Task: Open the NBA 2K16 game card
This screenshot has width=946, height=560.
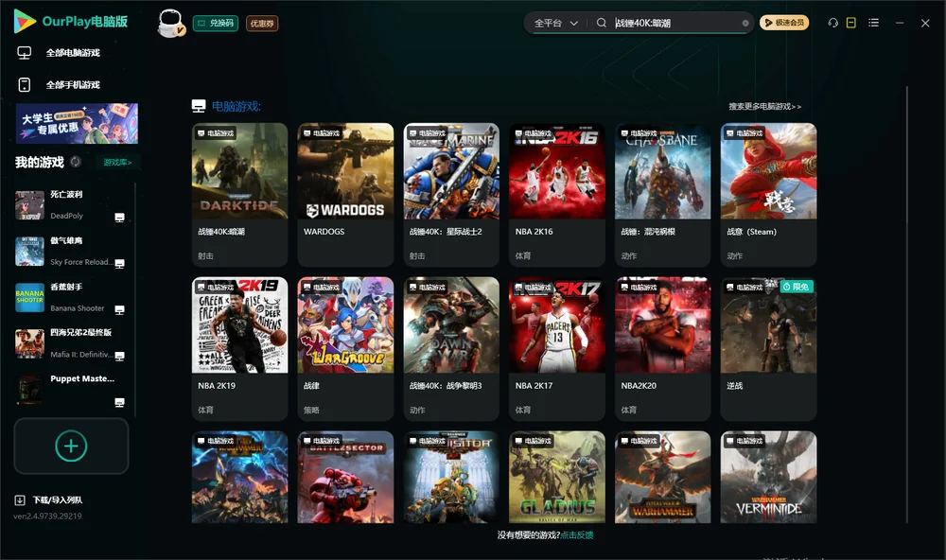Action: coord(557,194)
